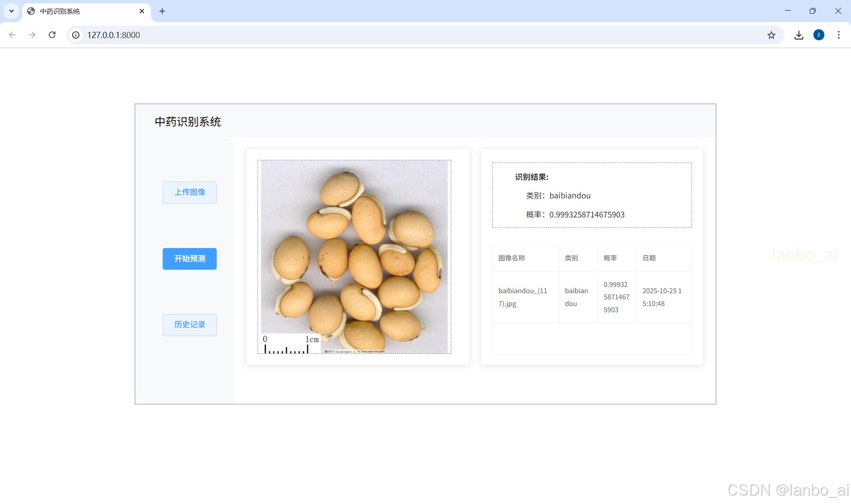Viewport: 851px width, 504px height.
Task: Open a new browser tab
Action: [162, 11]
